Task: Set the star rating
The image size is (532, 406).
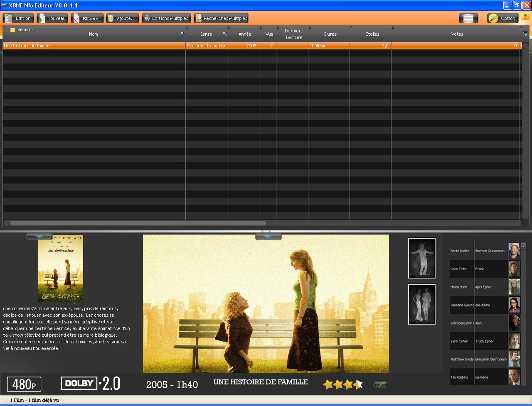Action: [x=343, y=384]
